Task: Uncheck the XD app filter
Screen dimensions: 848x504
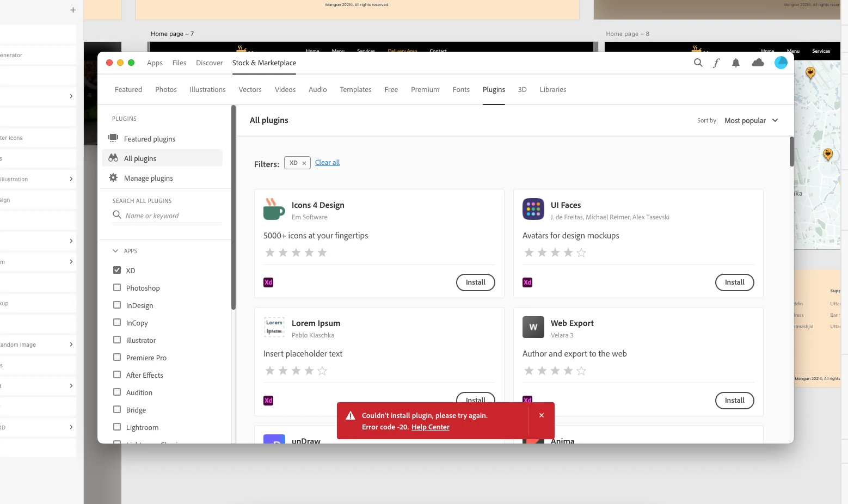Action: pyautogui.click(x=117, y=270)
